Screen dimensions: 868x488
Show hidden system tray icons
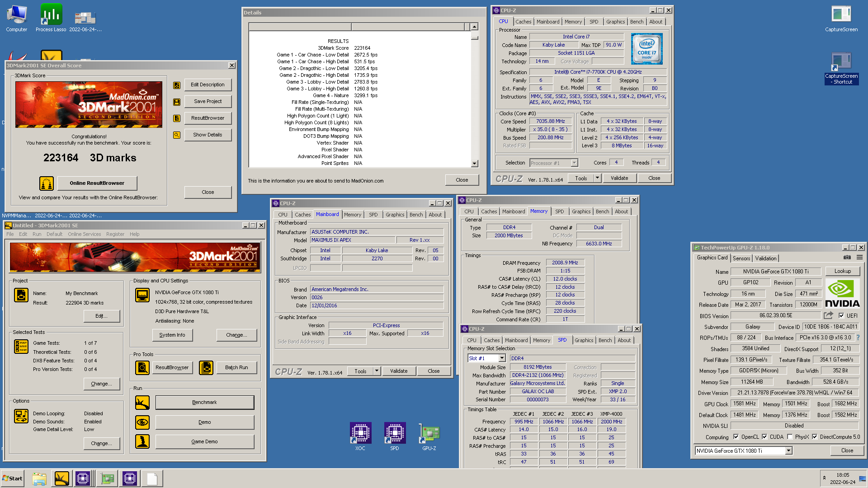tap(825, 478)
